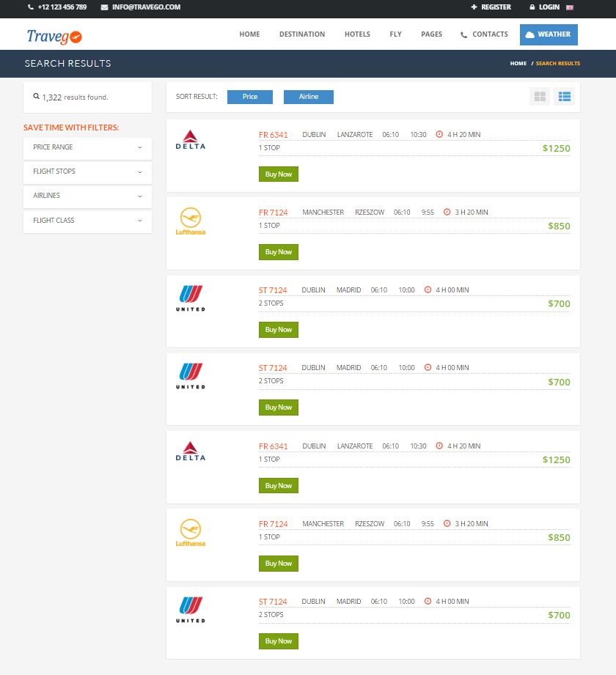Viewport: 616px width, 675px height.
Task: Open the Home menu item
Action: [x=249, y=34]
